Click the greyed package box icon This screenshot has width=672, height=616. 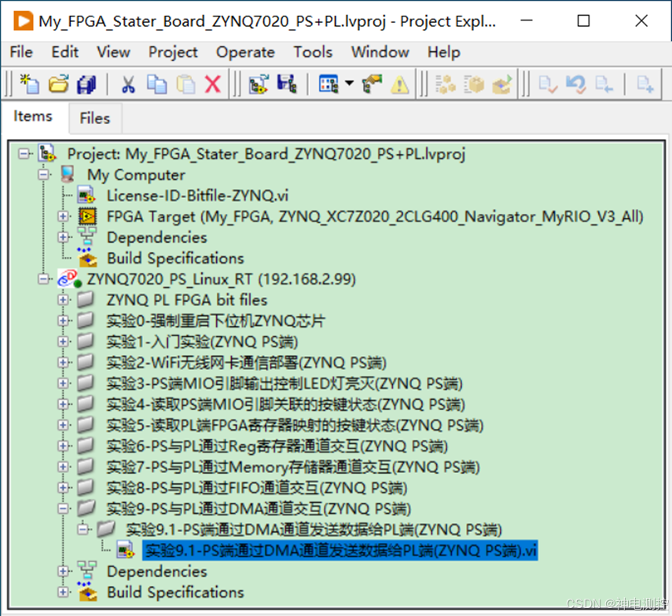[x=474, y=84]
